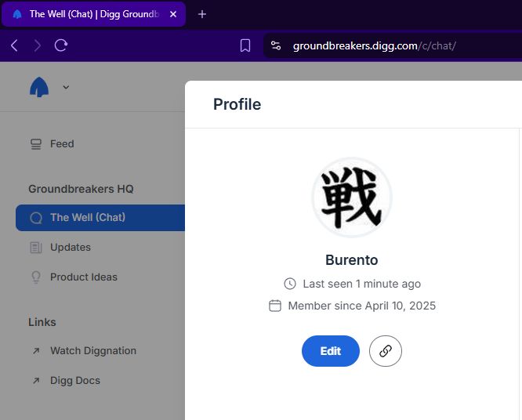Image resolution: width=522 pixels, height=420 pixels.
Task: Copy profile link with chain icon
Action: click(385, 351)
